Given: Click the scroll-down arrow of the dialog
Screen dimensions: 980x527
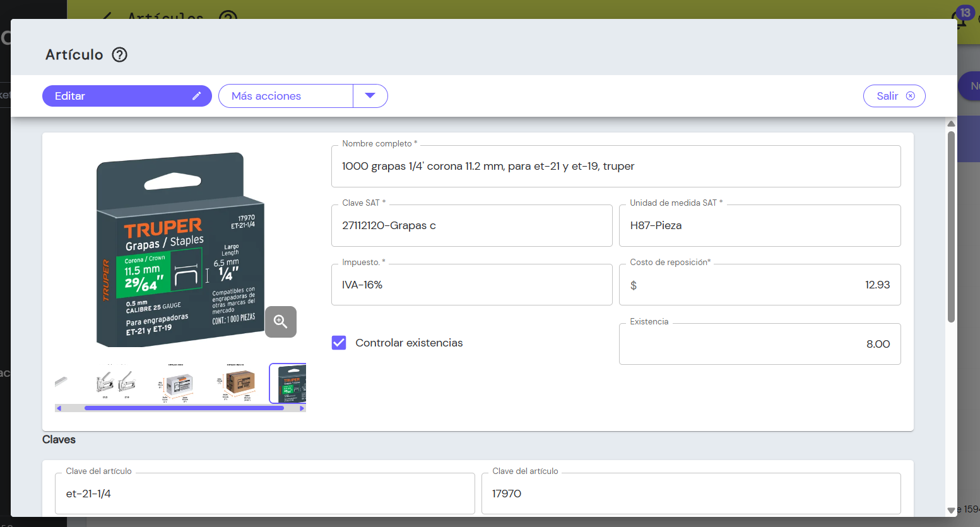Looking at the screenshot, I should [951, 510].
